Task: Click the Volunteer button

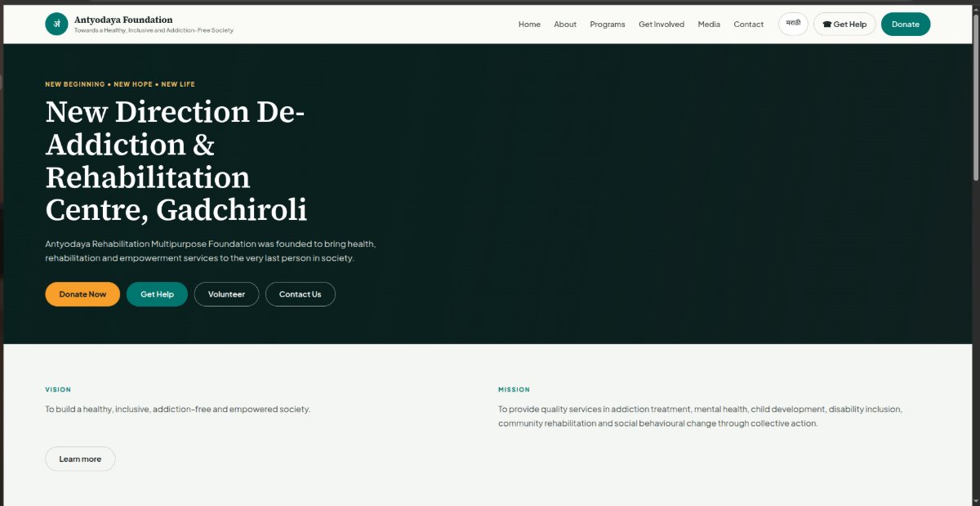Action: pos(226,294)
